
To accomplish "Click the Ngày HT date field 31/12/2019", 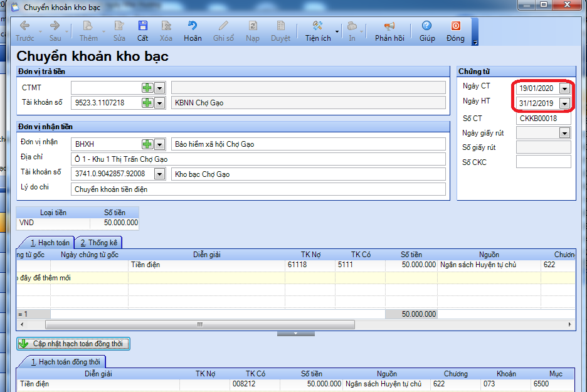I will point(537,103).
